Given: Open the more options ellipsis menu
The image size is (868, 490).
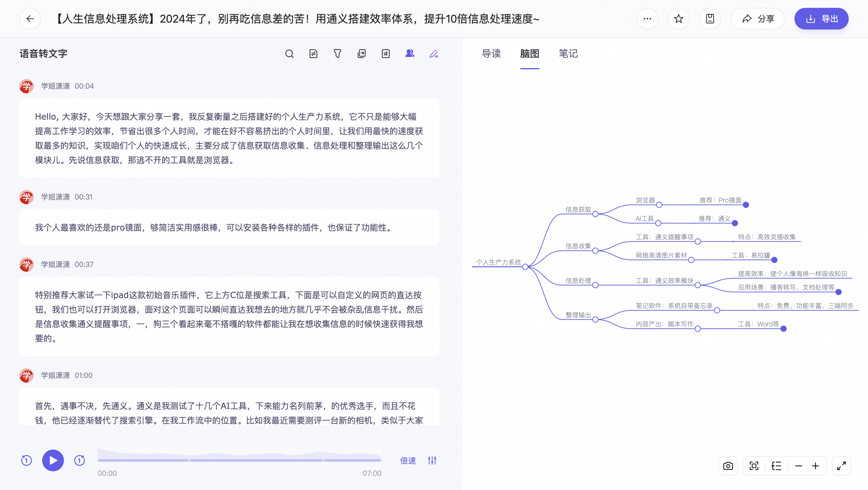Looking at the screenshot, I should point(647,19).
